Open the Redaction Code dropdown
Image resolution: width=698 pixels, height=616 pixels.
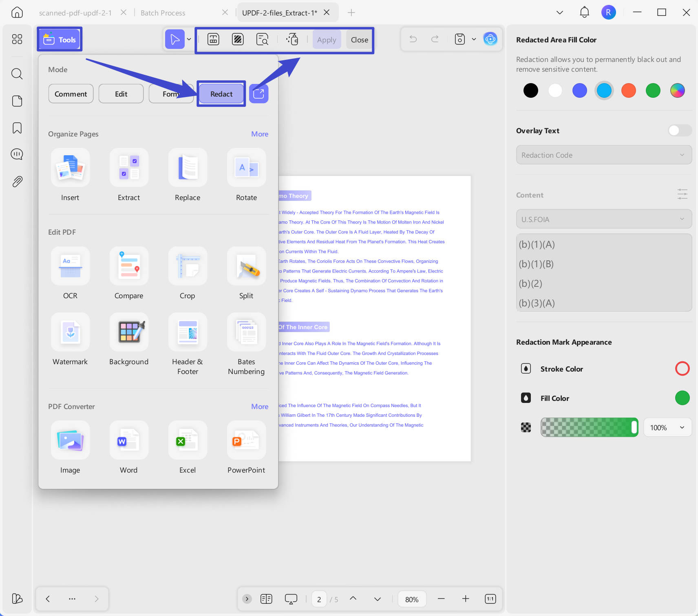tap(604, 155)
